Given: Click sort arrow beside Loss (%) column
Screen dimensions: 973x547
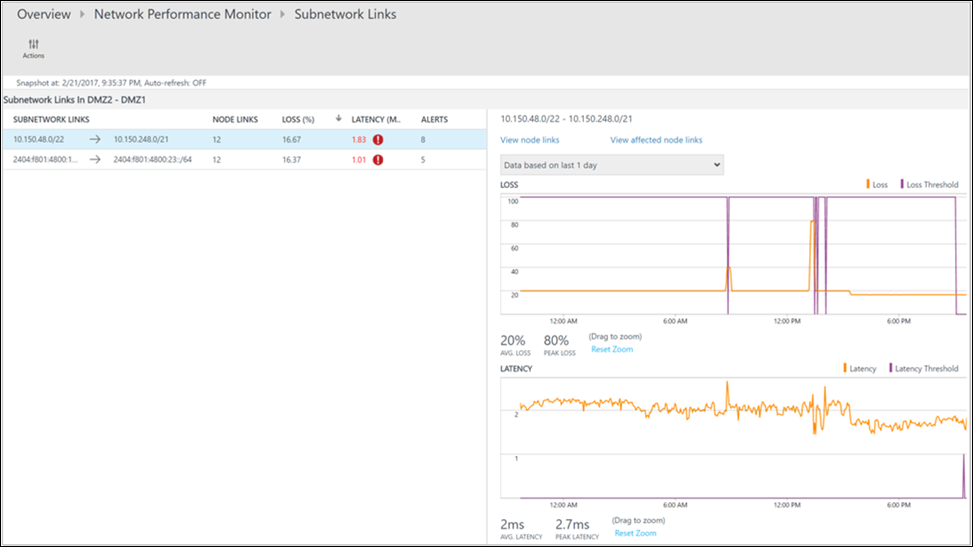Looking at the screenshot, I should [338, 119].
